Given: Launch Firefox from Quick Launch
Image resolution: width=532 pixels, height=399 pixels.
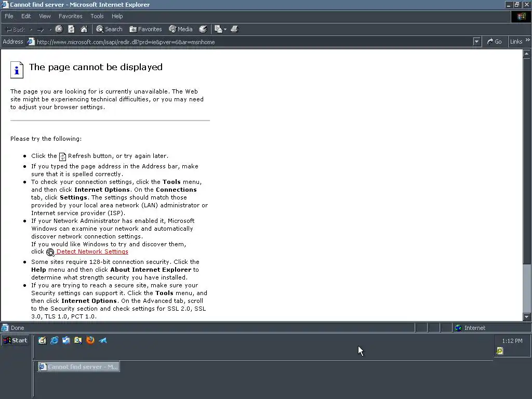Looking at the screenshot, I should [x=90, y=340].
